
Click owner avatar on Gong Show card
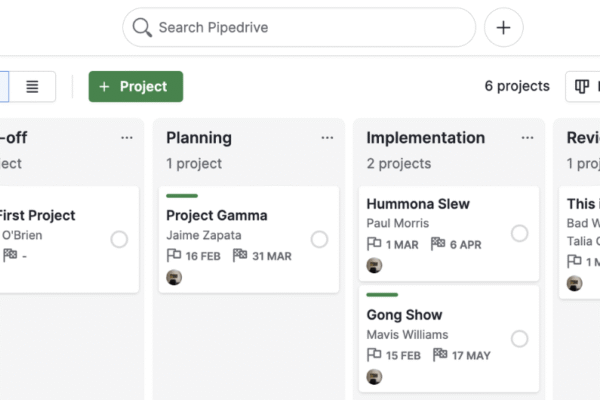pyautogui.click(x=374, y=376)
